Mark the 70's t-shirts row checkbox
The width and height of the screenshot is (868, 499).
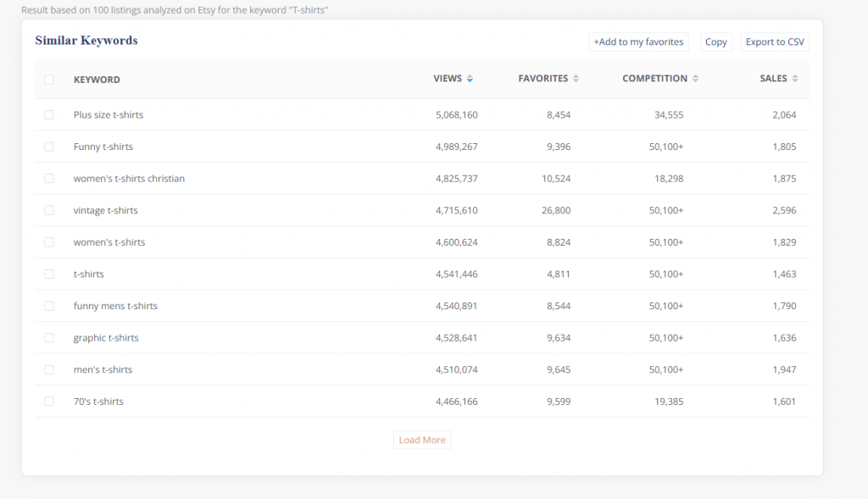click(49, 402)
